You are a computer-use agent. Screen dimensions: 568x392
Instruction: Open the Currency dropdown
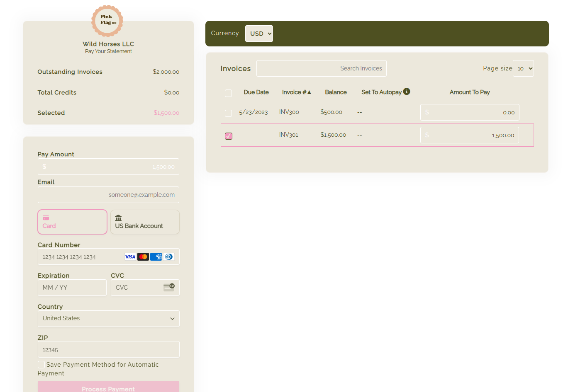coord(259,33)
